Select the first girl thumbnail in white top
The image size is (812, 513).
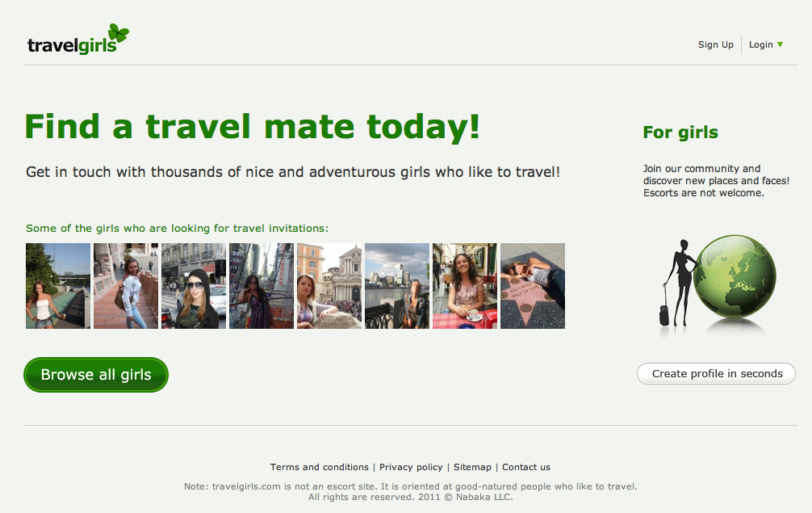[x=58, y=286]
